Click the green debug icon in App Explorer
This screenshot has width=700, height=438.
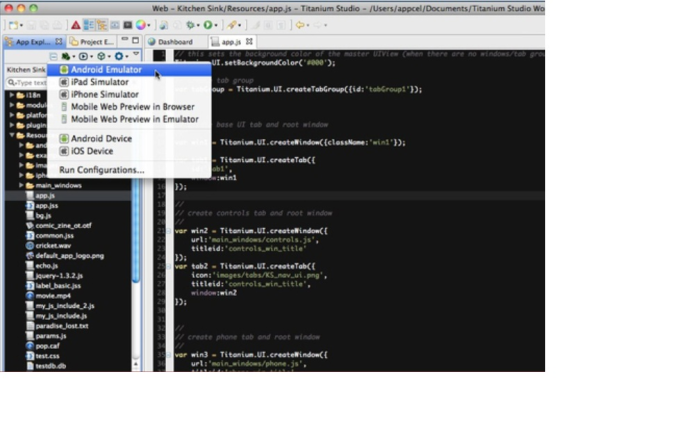click(x=66, y=56)
